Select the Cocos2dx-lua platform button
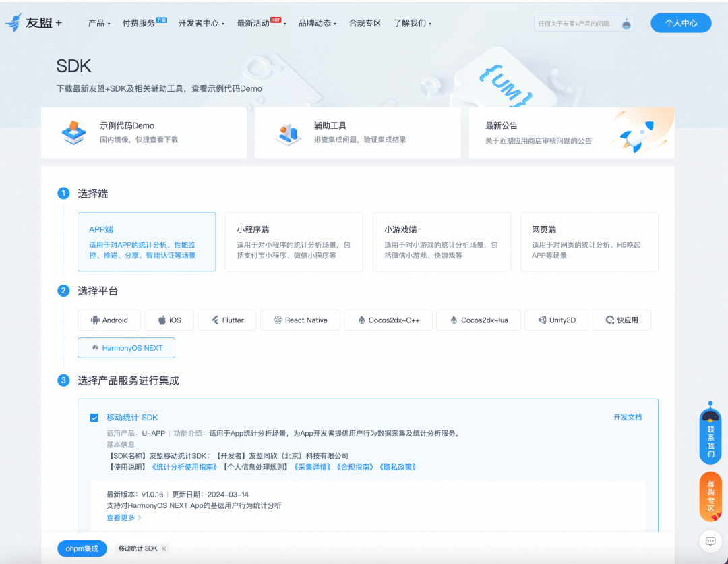The height and width of the screenshot is (564, 728). click(479, 320)
